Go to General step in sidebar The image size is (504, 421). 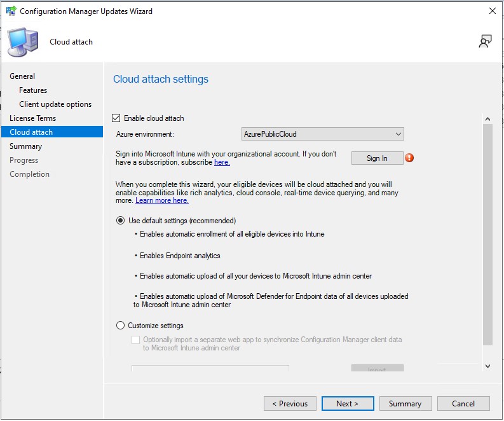click(x=22, y=76)
